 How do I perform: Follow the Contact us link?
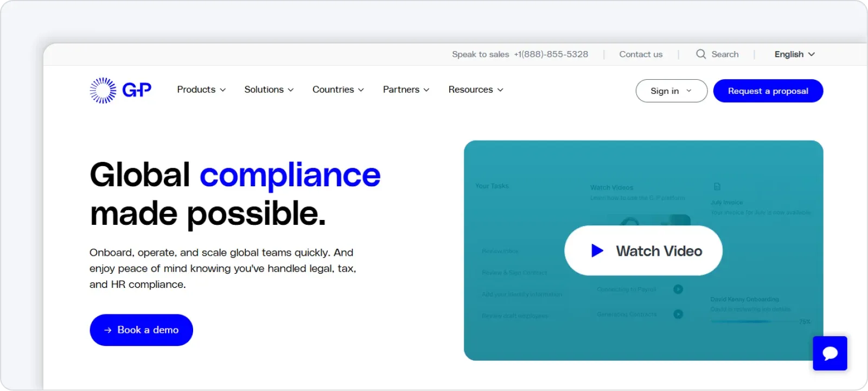[641, 54]
